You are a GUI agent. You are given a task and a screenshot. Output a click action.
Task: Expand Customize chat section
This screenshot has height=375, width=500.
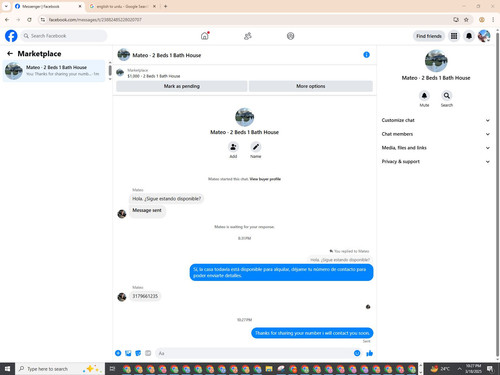click(436, 120)
